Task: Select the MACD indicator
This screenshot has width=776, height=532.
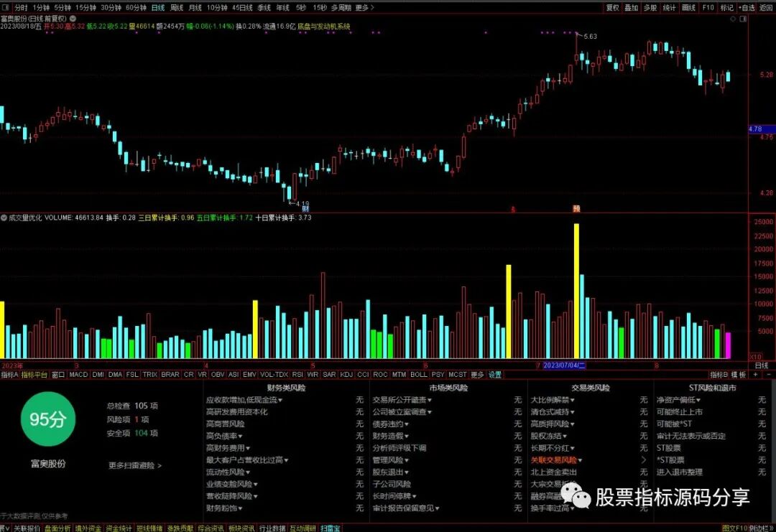Action: pos(78,375)
